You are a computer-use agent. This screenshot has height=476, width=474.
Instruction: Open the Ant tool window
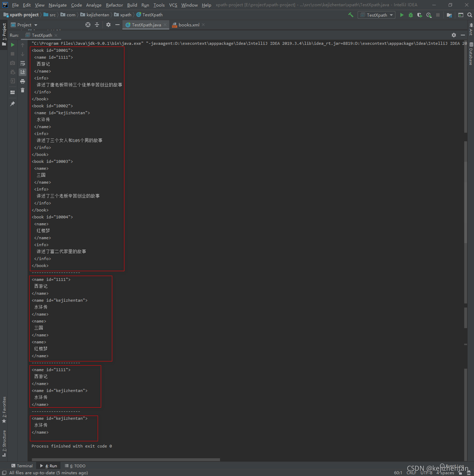(471, 29)
